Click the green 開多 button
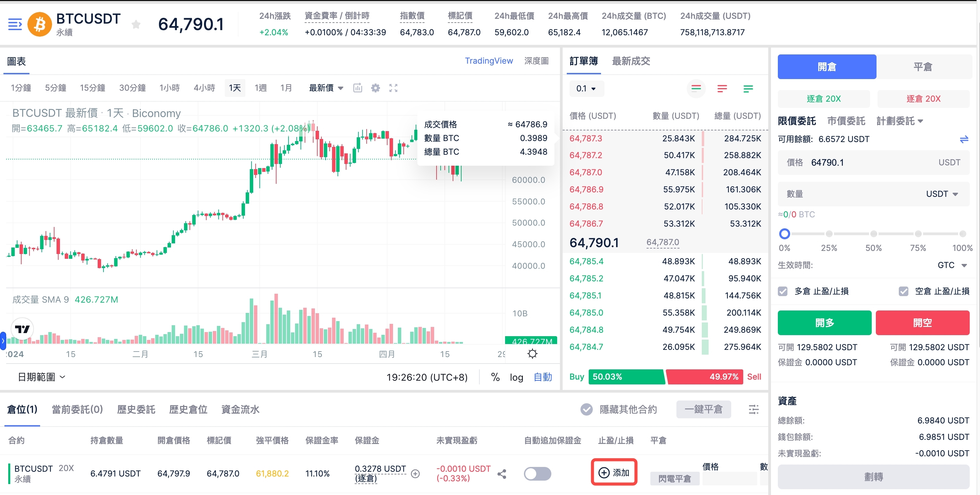Image resolution: width=980 pixels, height=495 pixels. [824, 322]
